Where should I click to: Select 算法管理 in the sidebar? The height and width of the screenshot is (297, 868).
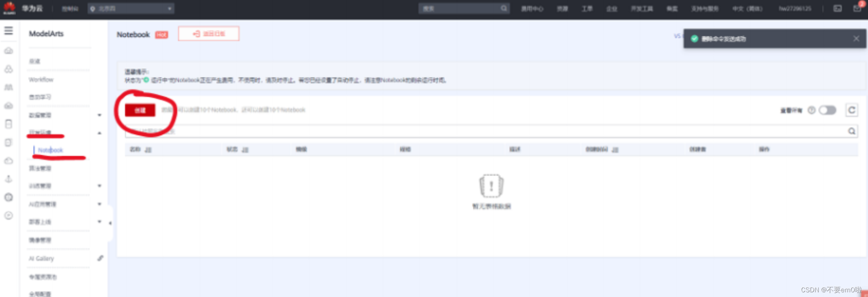tap(40, 168)
